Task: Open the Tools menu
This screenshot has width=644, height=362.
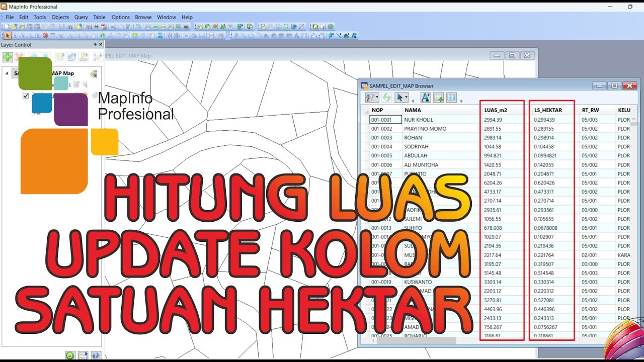Action: point(40,17)
